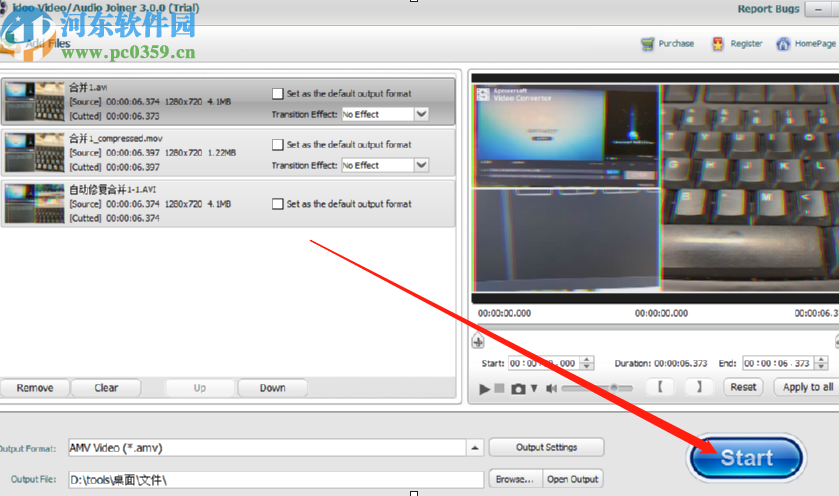Image resolution: width=839 pixels, height=496 pixels.
Task: Enable default output format for 合并1_compressed.mov
Action: click(x=278, y=145)
